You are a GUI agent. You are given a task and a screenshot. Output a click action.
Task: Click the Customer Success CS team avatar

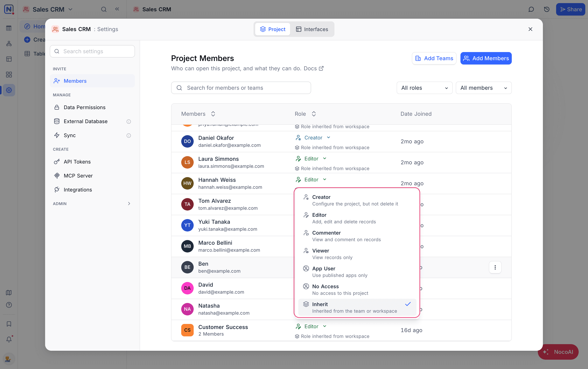point(187,330)
